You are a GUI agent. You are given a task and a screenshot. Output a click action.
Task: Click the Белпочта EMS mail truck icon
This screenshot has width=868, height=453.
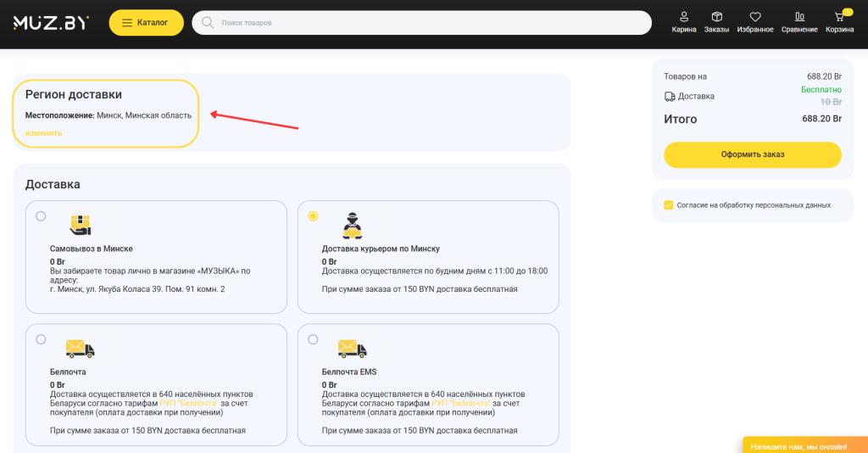(x=352, y=349)
